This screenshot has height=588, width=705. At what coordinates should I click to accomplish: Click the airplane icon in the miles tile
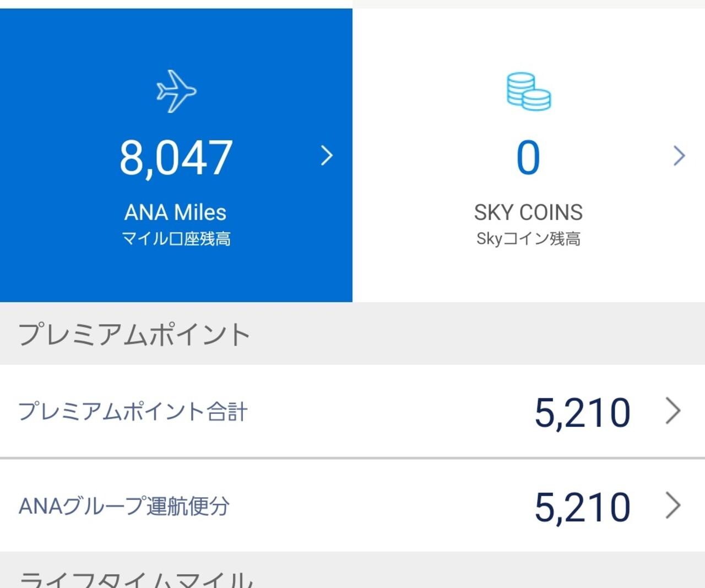tap(176, 91)
